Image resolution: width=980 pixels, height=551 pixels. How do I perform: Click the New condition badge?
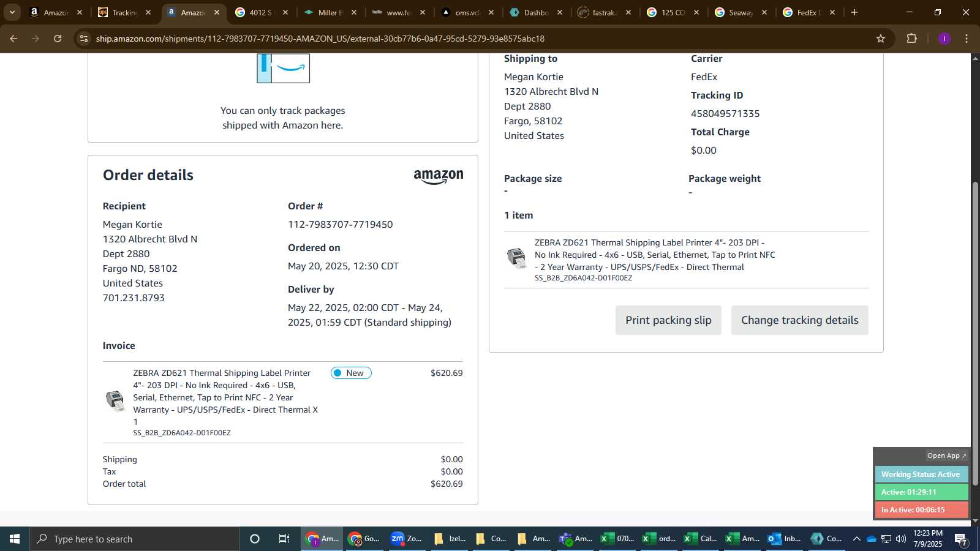(x=351, y=373)
